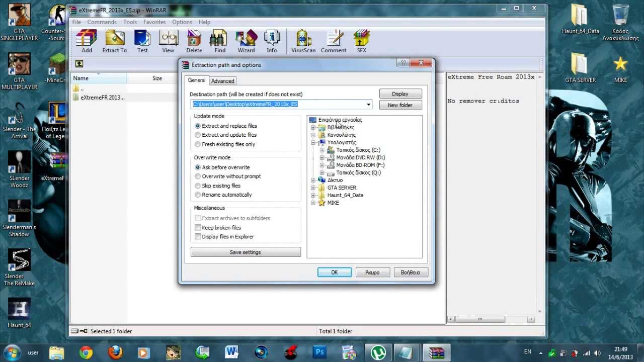Open the Windows Start button

point(12,352)
